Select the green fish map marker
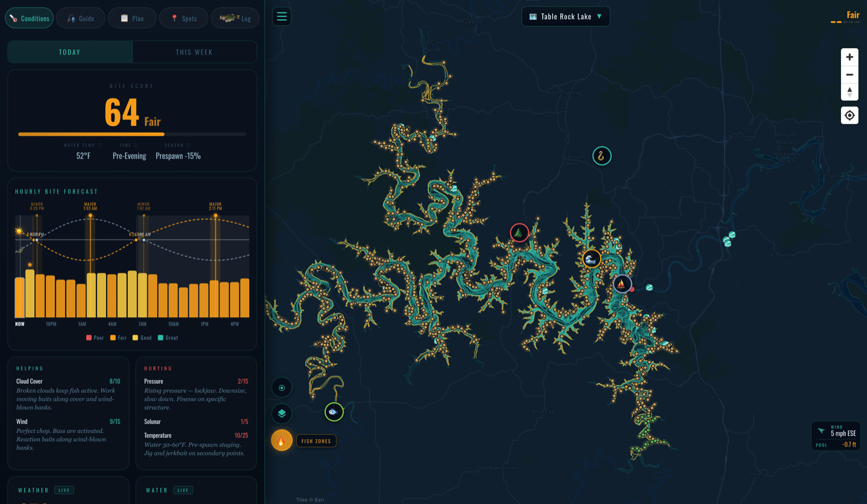This screenshot has width=867, height=504. point(334,412)
